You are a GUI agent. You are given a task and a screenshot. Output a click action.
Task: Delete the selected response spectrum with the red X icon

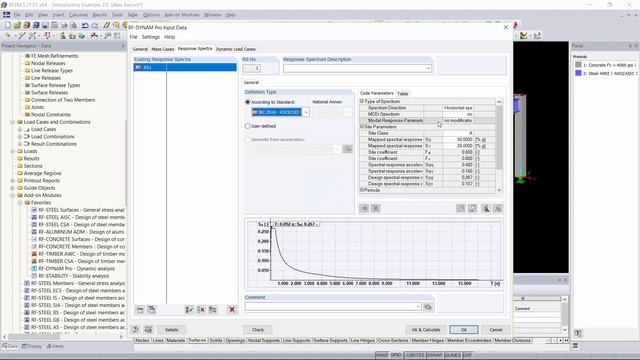click(x=232, y=309)
